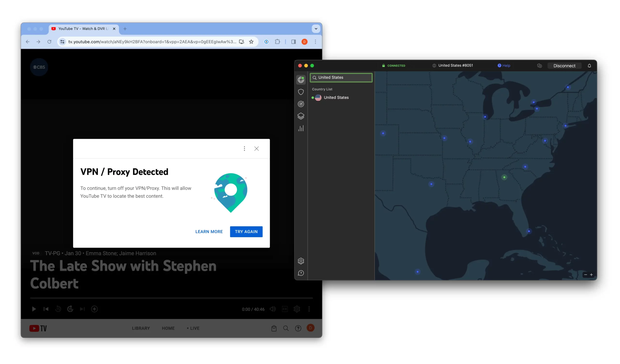The width and height of the screenshot is (620, 364).
Task: Open a new Chrome tab with plus
Action: tap(125, 29)
